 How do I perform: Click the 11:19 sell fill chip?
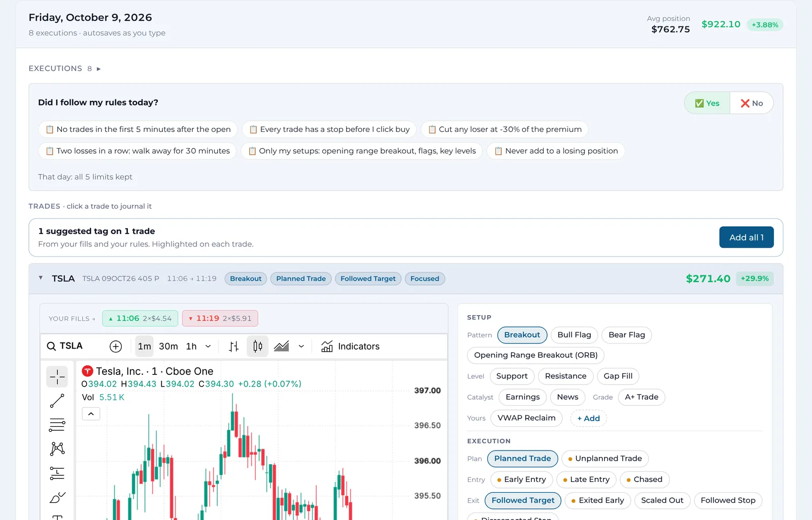tap(220, 319)
